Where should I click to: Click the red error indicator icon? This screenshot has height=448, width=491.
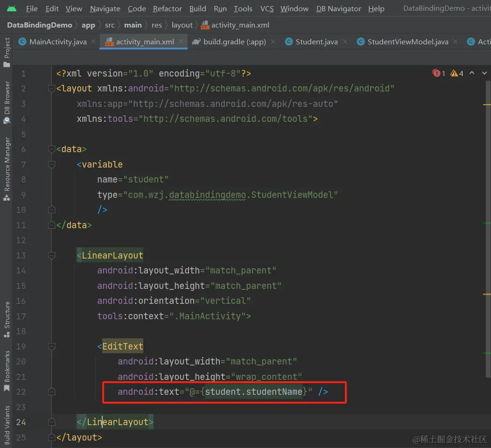(436, 73)
